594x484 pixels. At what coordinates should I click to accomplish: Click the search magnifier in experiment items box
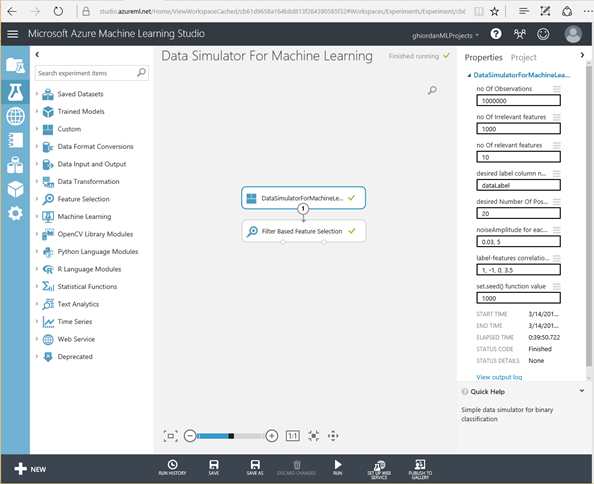coord(141,72)
